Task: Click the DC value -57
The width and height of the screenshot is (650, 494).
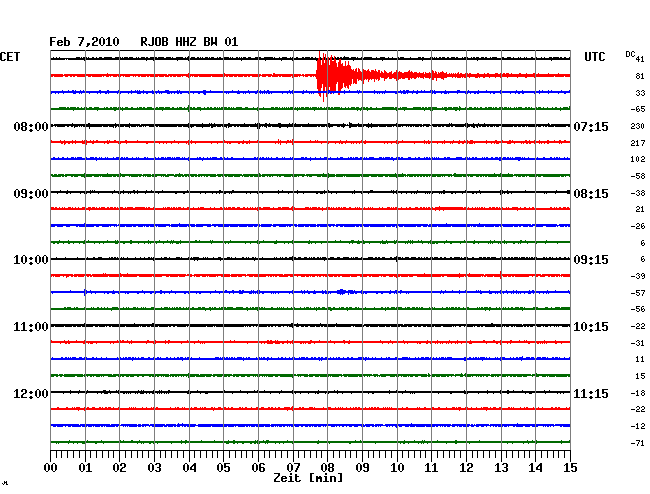Action: (x=638, y=293)
